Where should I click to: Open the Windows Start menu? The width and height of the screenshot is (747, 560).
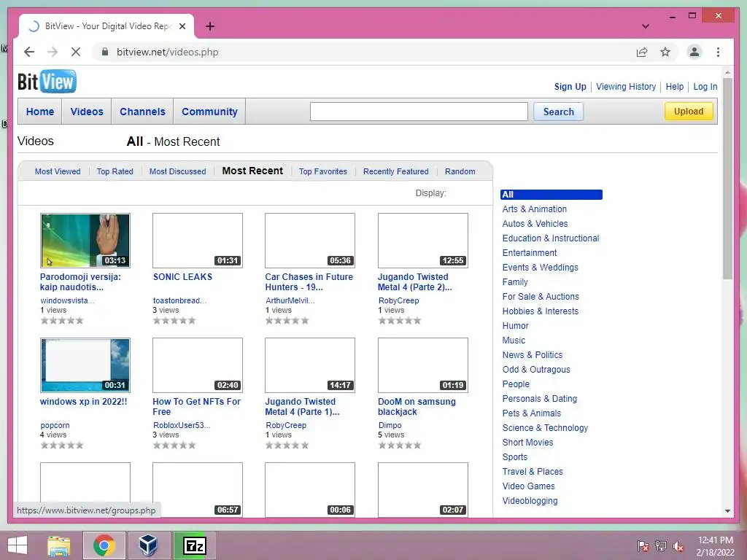point(18,545)
